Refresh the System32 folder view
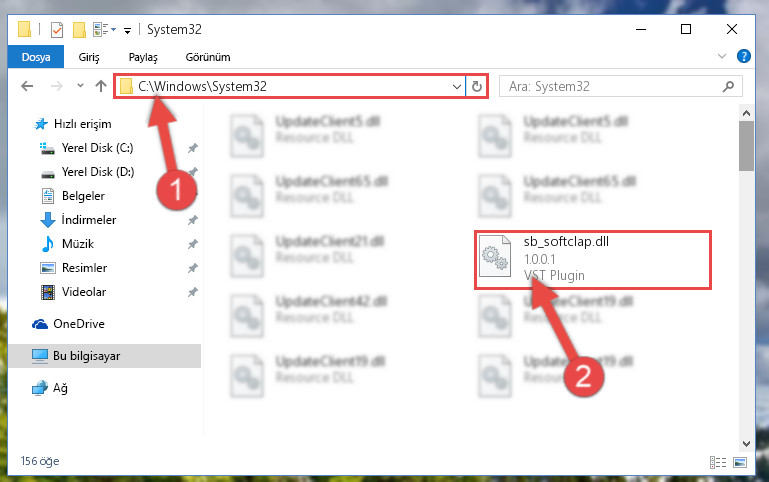The height and width of the screenshot is (482, 769). (477, 87)
